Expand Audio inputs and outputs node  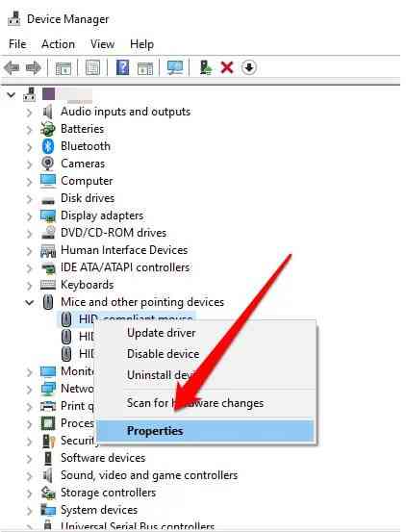pyautogui.click(x=30, y=112)
